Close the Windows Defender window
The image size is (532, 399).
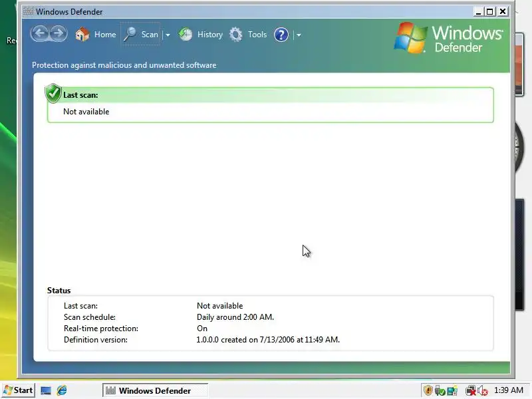[503, 12]
